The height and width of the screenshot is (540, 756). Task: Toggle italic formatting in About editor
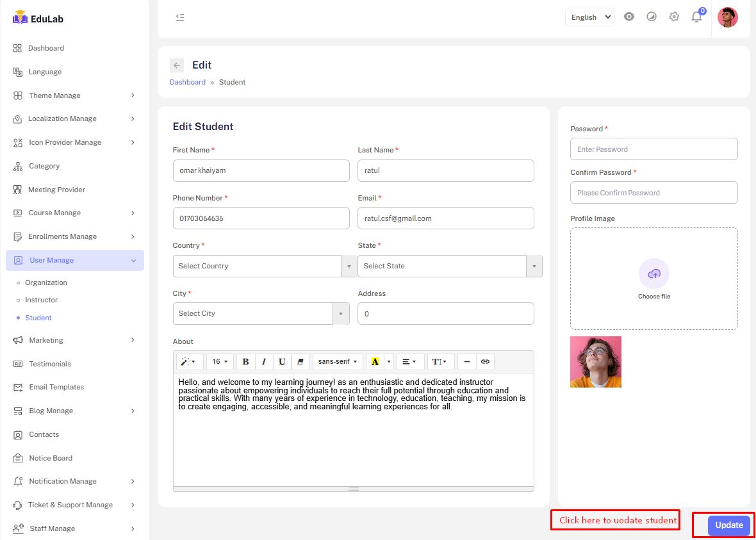tap(264, 362)
